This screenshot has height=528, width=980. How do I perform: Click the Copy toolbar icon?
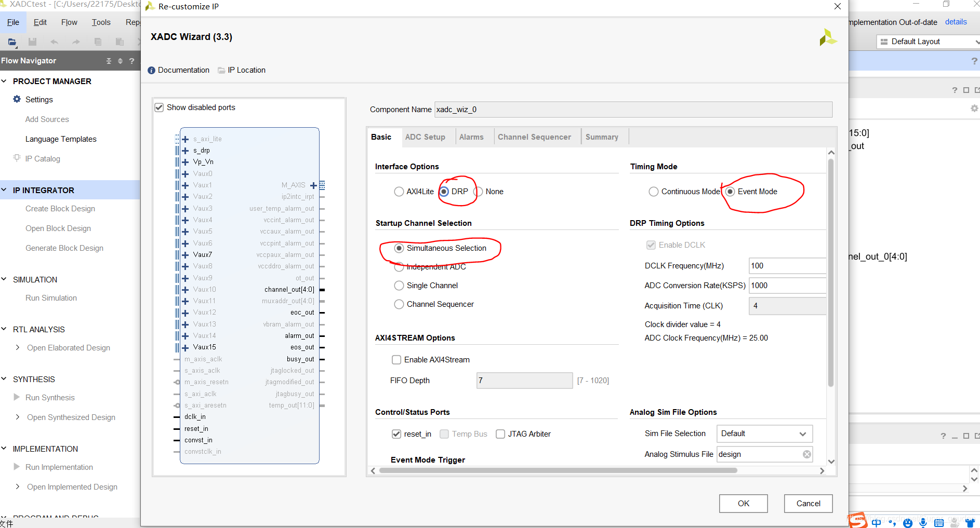tap(98, 42)
